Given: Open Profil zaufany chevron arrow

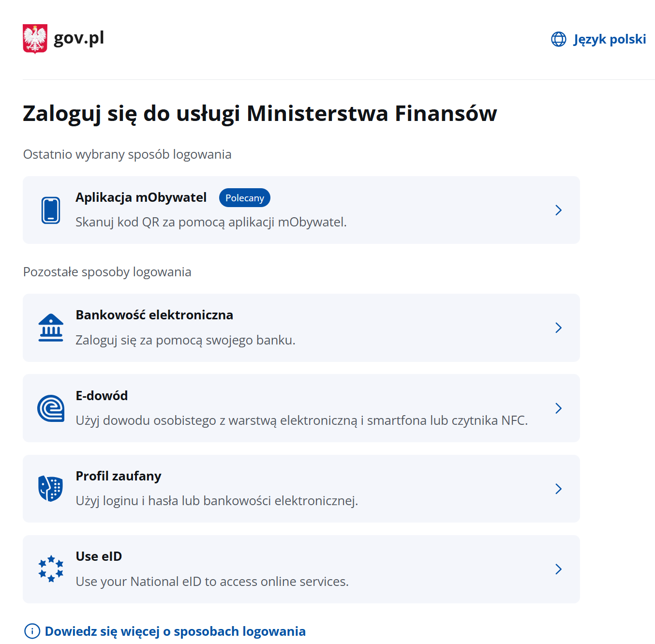Looking at the screenshot, I should click(559, 489).
